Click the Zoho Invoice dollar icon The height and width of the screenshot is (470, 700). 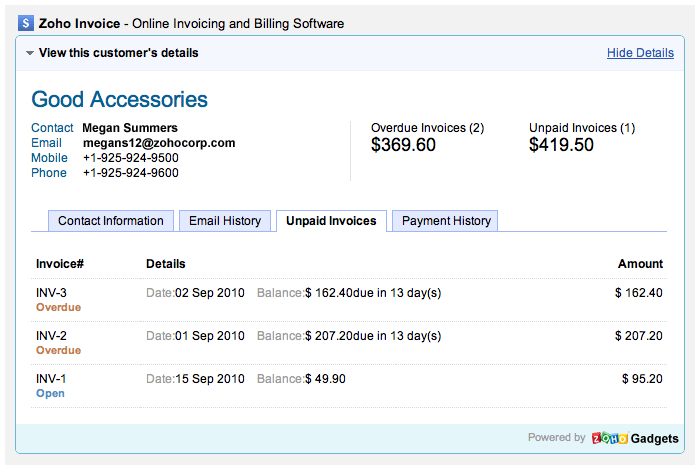tap(25, 23)
